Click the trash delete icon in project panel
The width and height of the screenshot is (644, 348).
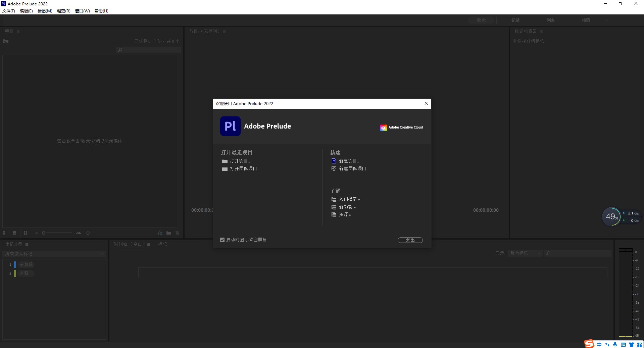pyautogui.click(x=178, y=233)
